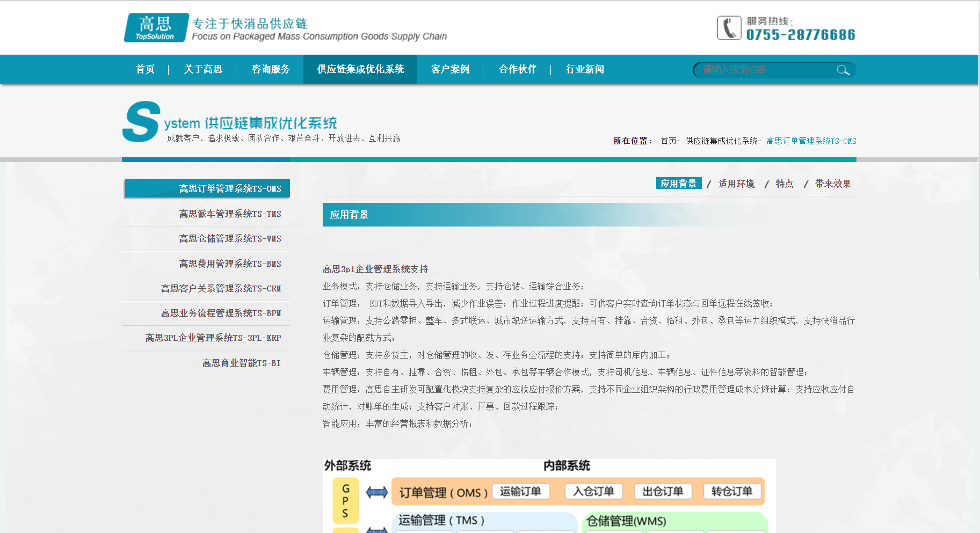Open 高思商业智能TS-BI sidebar link

pos(241,363)
